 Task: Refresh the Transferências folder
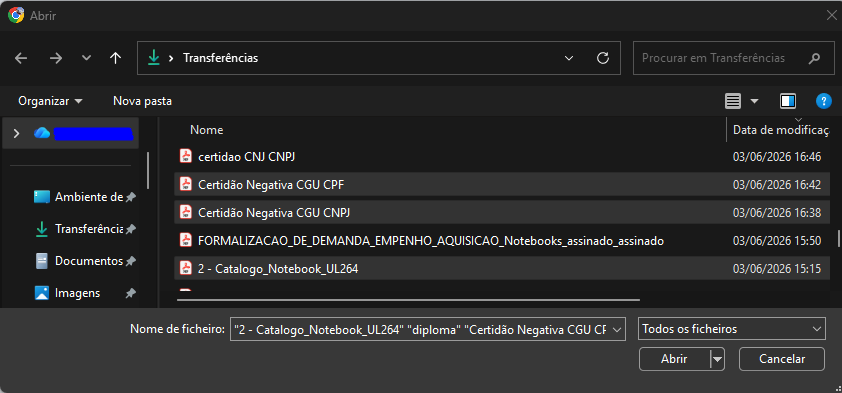603,58
